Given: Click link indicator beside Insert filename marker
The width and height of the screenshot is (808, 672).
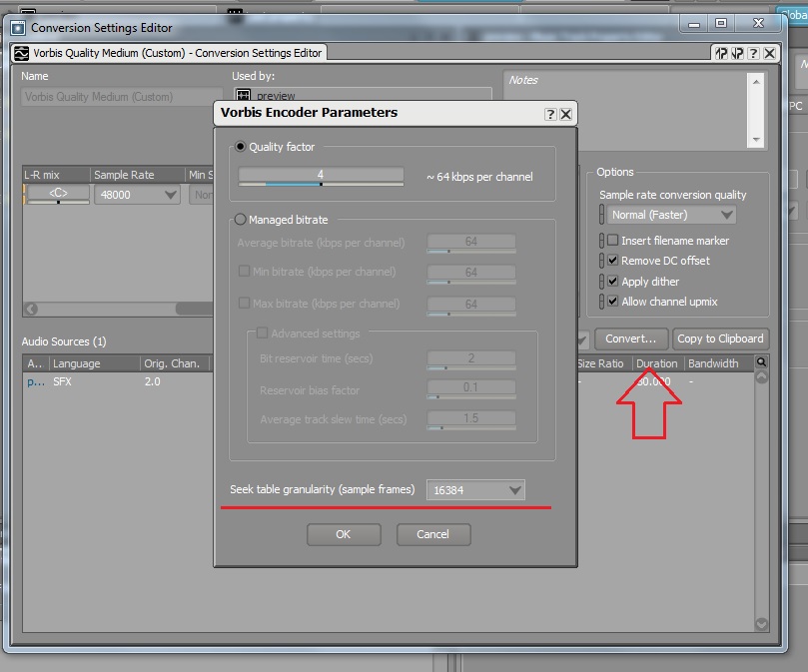Looking at the screenshot, I should [601, 241].
